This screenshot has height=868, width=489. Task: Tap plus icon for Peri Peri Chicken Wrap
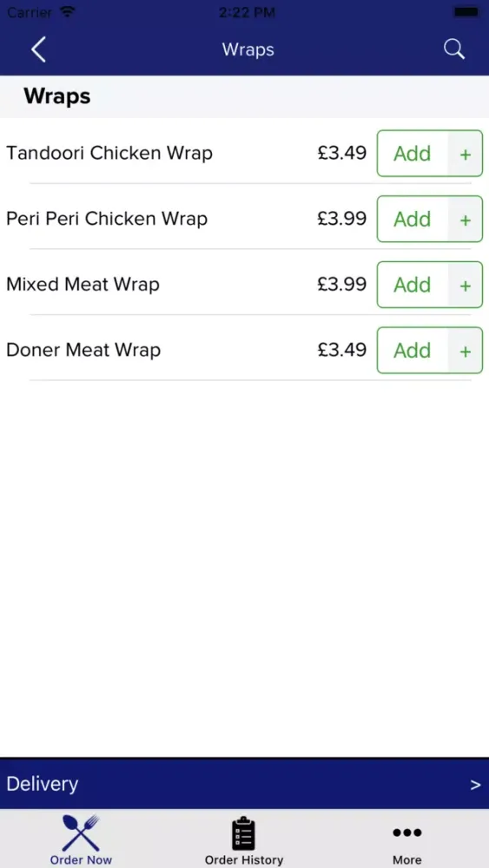[x=466, y=220]
